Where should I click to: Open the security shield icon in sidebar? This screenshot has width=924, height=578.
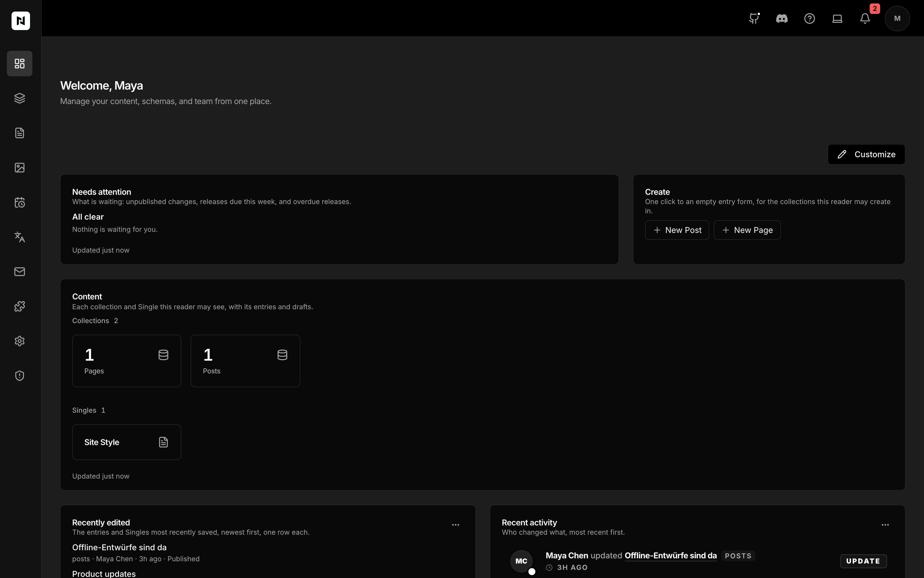click(19, 376)
